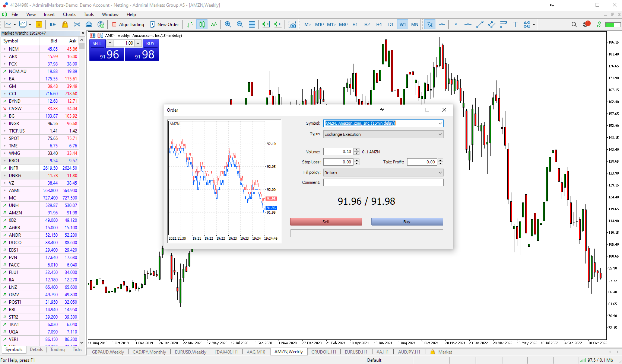Click the SELL button on chart trading panel
This screenshot has height=364, width=622.
pos(97,43)
